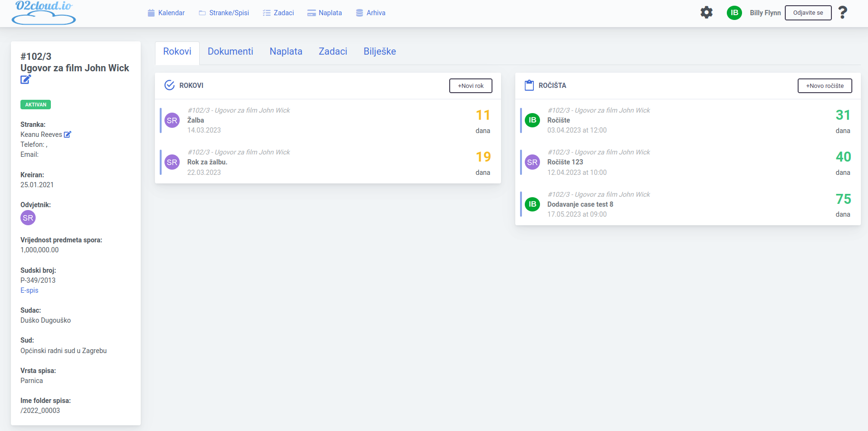Open Stranke/Spisi in the navigation bar
868x431 pixels.
tap(224, 13)
